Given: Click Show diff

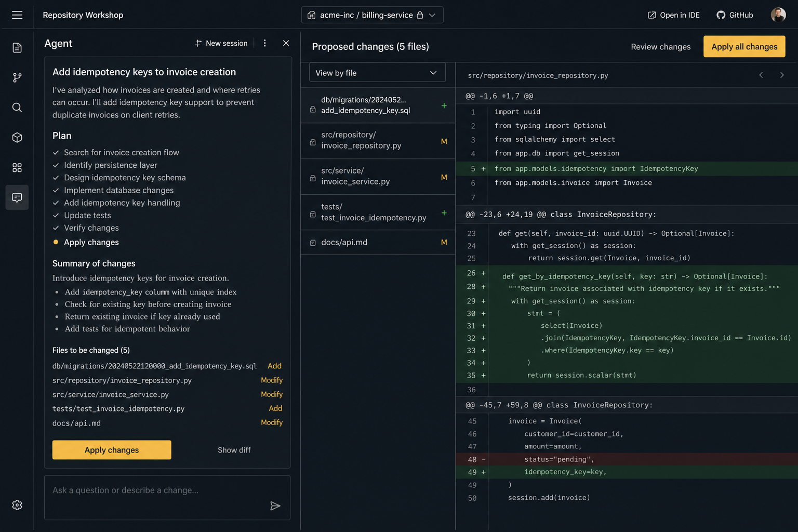Looking at the screenshot, I should pos(234,450).
